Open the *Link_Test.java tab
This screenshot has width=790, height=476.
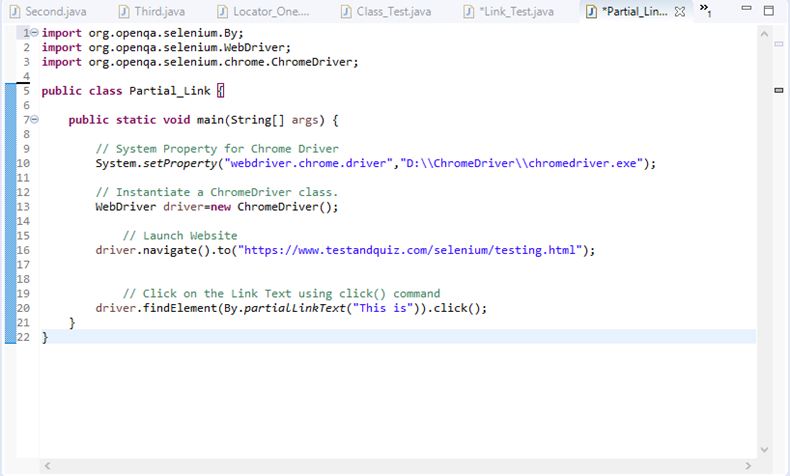(509, 12)
